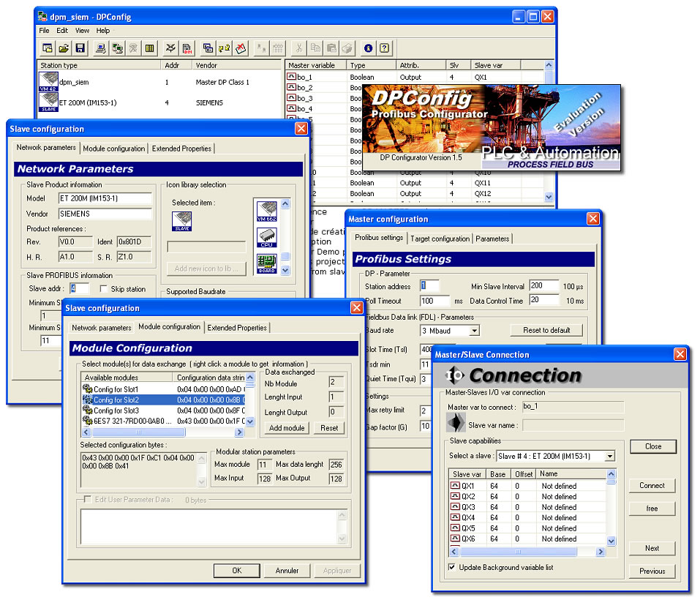Viewport: 700px width, 600px height.
Task: Click the Slave addr input field
Action: pos(80,288)
